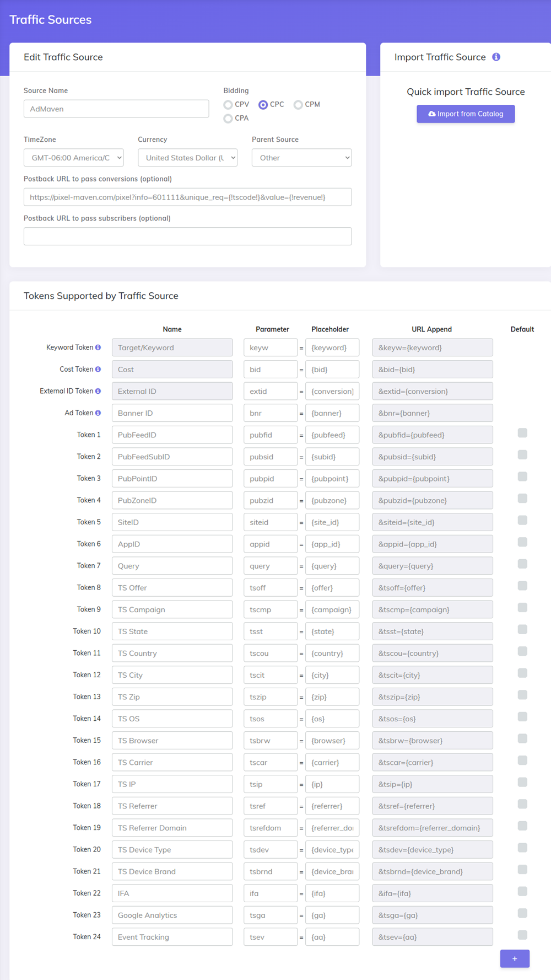Click Token 21 parameter field tsbrnd
551x980 pixels.
[x=271, y=871]
